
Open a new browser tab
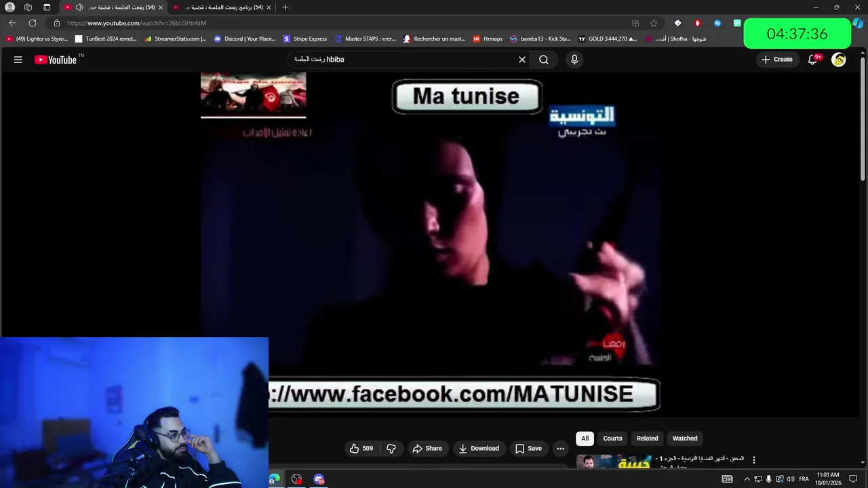pyautogui.click(x=285, y=7)
